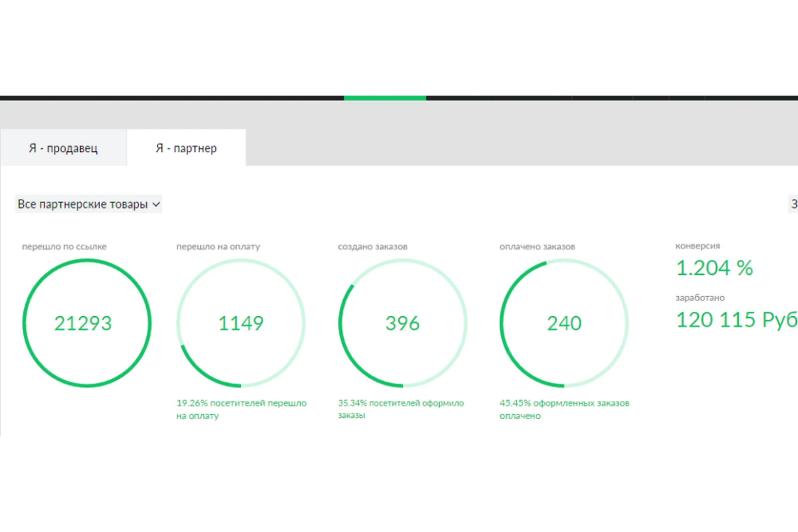Open the "Все партнерские товары" dropdown
Image resolution: width=798 pixels, height=532 pixels.
click(83, 204)
